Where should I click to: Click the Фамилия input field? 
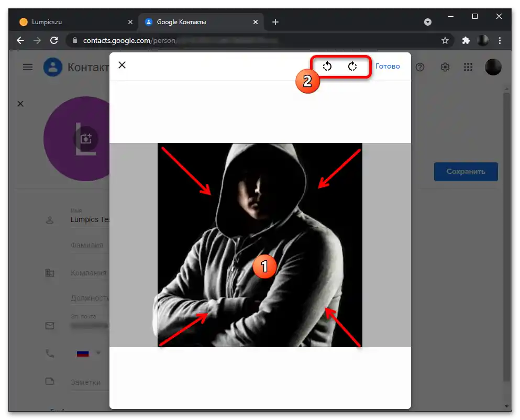point(90,246)
